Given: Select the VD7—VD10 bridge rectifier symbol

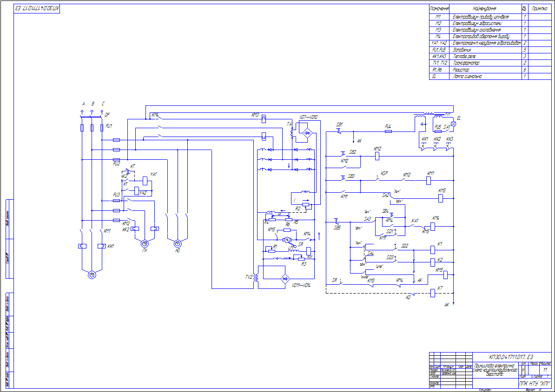Looking at the screenshot, I should click(x=308, y=133).
